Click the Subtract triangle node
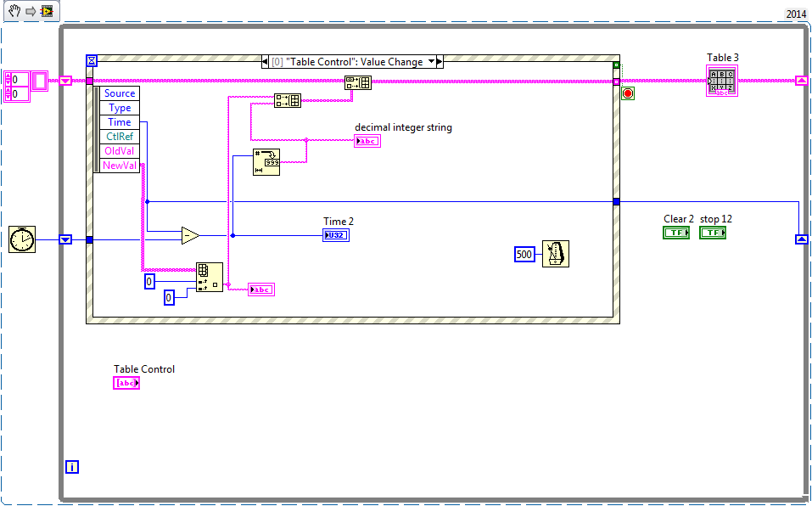812x506 pixels. (190, 235)
